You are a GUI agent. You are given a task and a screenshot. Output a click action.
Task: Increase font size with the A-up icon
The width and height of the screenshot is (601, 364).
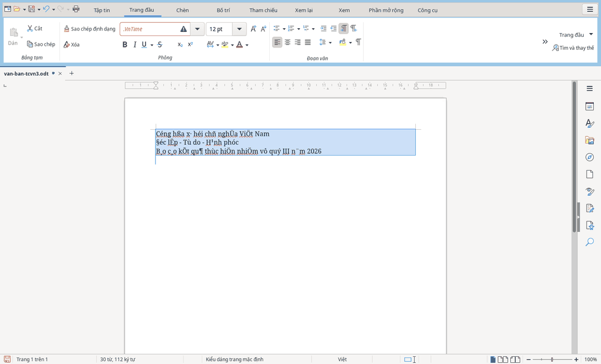click(x=254, y=29)
